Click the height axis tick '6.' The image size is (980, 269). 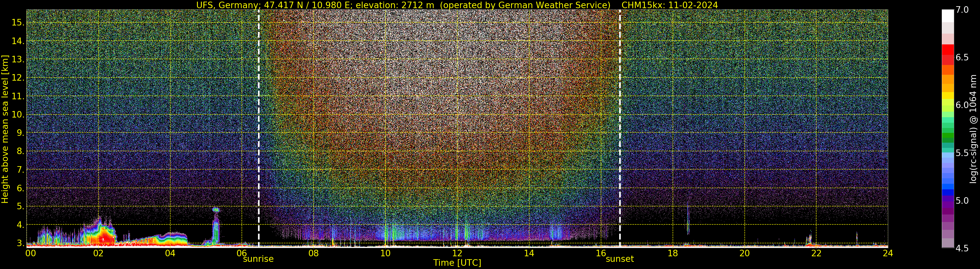pos(21,188)
